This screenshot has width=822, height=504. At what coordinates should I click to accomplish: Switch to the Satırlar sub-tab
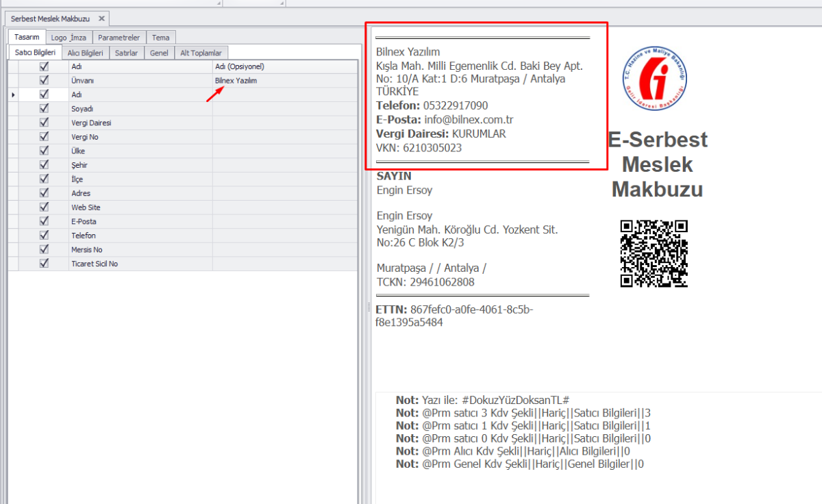point(126,53)
